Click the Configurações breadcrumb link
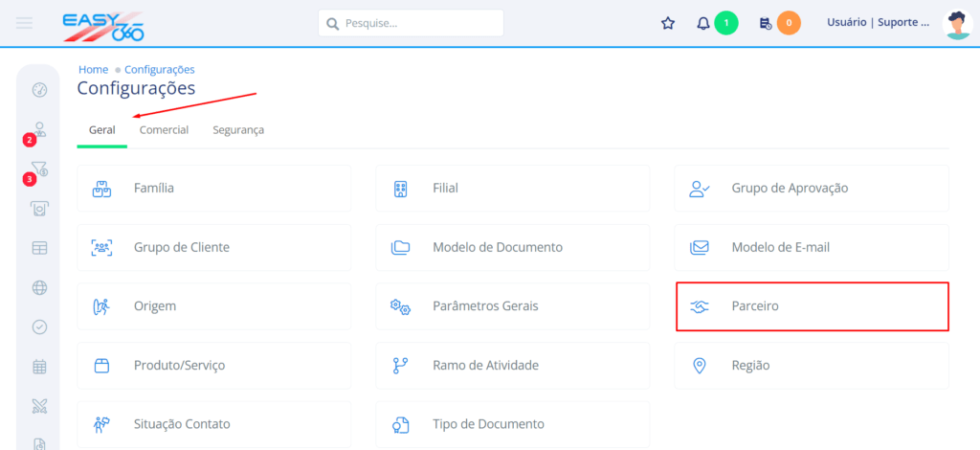980x450 pixels. coord(160,69)
